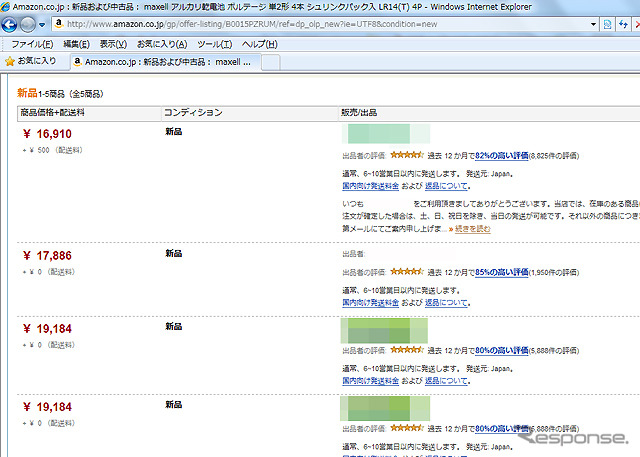Click the refresh page icon
The width and height of the screenshot is (640, 457).
[x=623, y=24]
